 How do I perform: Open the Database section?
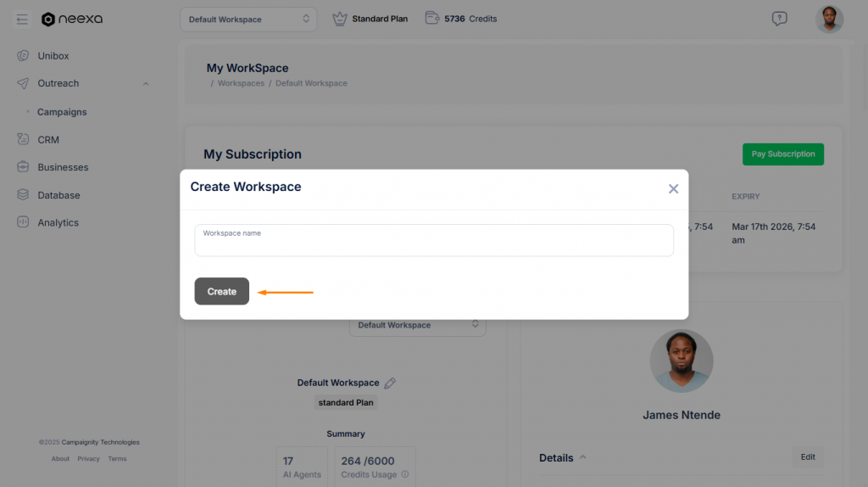[x=58, y=195]
